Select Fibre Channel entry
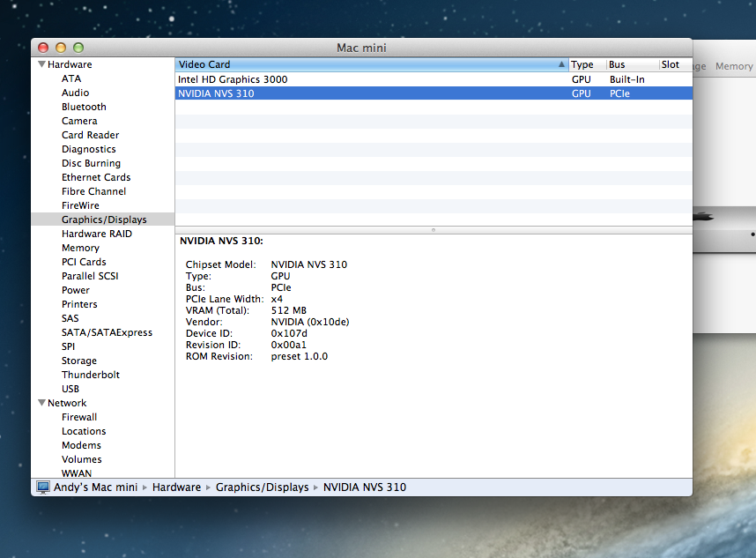 (93, 191)
